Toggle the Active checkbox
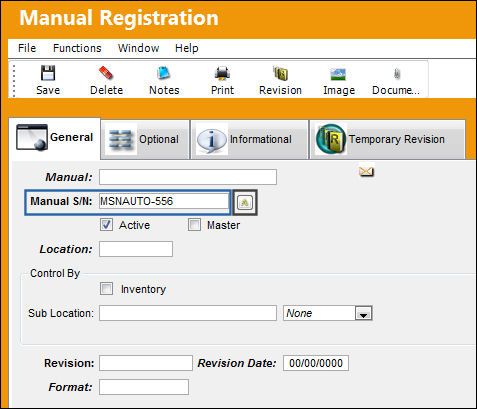 pyautogui.click(x=106, y=225)
